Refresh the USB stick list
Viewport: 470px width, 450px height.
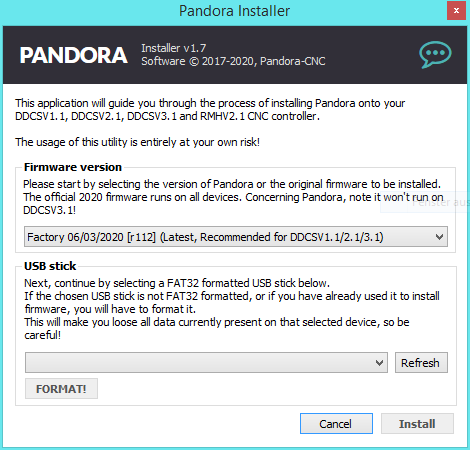421,363
